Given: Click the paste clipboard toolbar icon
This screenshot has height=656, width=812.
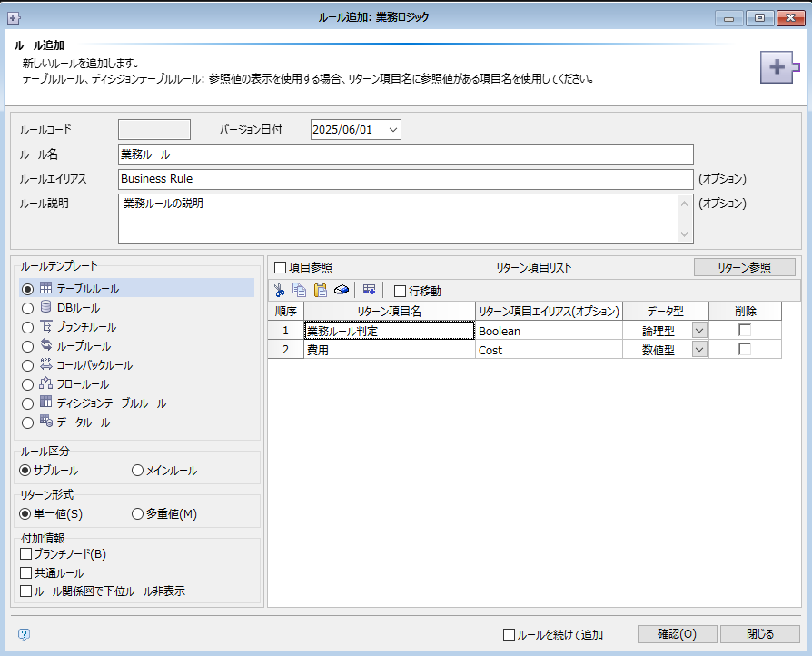Looking at the screenshot, I should [x=321, y=290].
